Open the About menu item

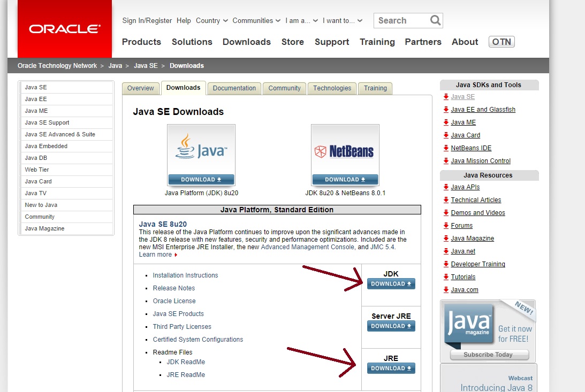tap(465, 42)
